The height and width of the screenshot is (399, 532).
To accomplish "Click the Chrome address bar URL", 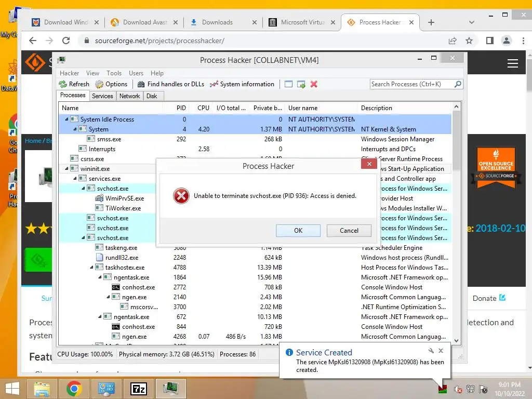I will (x=159, y=41).
